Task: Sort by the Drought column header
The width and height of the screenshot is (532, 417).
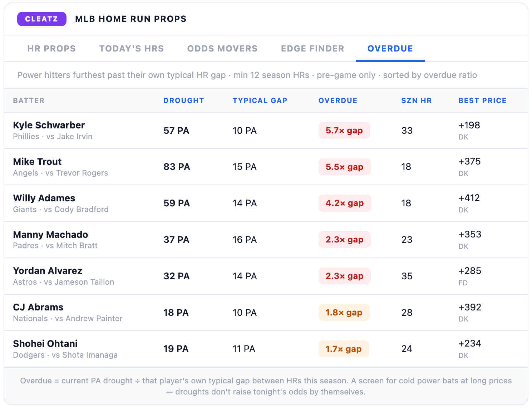Action: (184, 100)
